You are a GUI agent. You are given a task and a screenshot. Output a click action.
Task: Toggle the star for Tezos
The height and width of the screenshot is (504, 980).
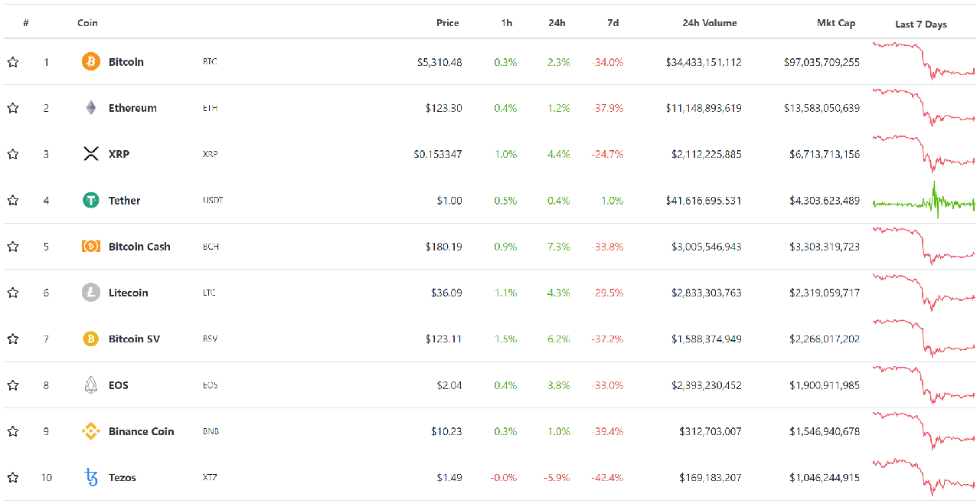[13, 478]
